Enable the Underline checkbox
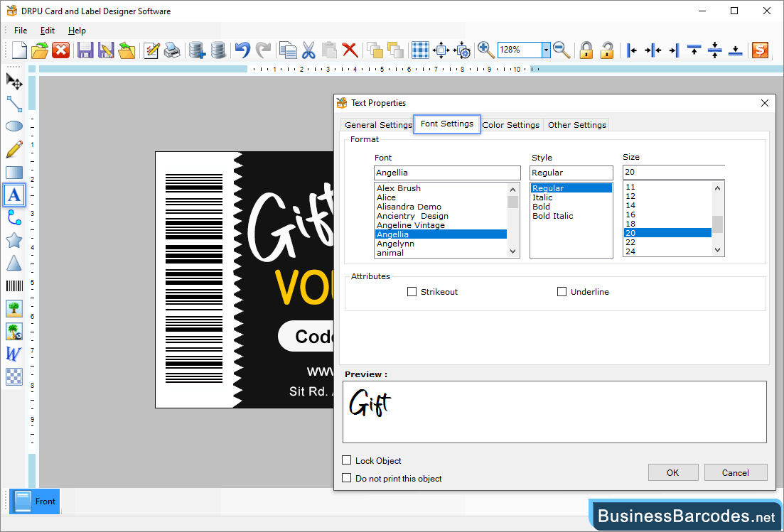784x532 pixels. tap(562, 292)
